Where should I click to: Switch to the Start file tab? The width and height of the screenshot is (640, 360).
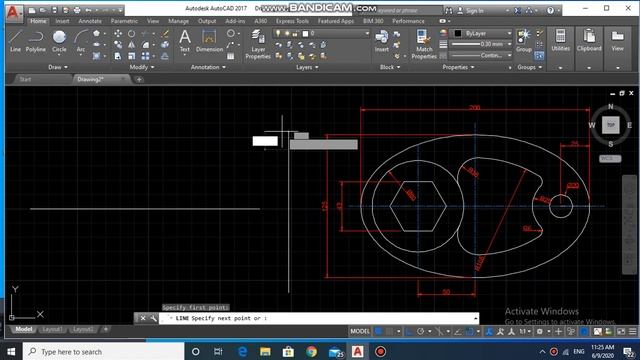click(25, 79)
